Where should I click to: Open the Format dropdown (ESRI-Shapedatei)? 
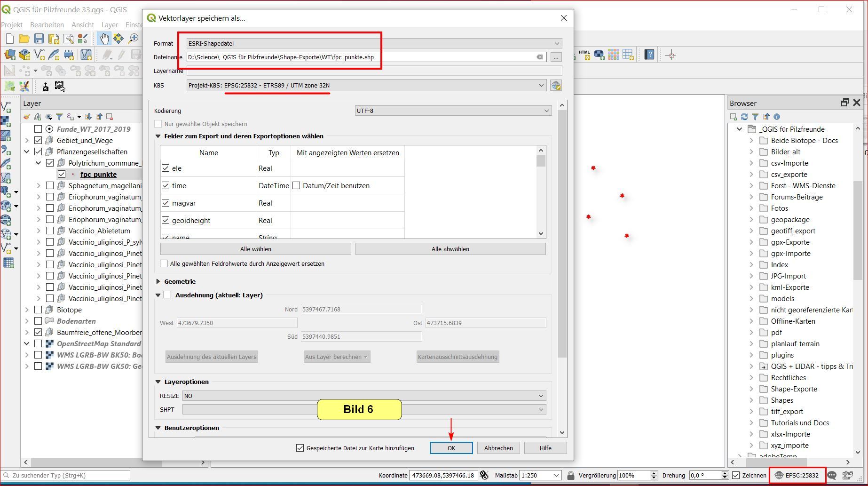374,43
